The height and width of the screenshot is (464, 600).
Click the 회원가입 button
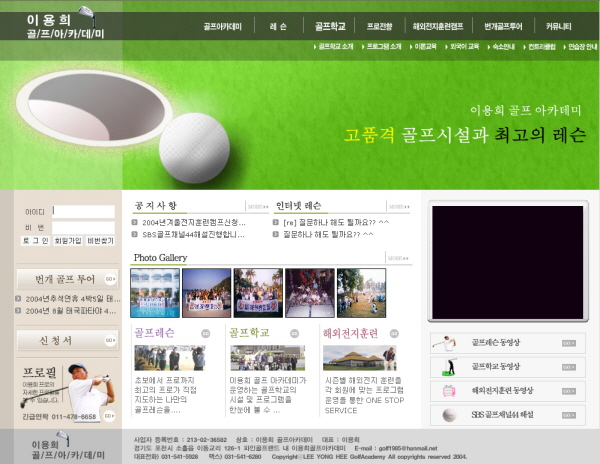coord(68,241)
